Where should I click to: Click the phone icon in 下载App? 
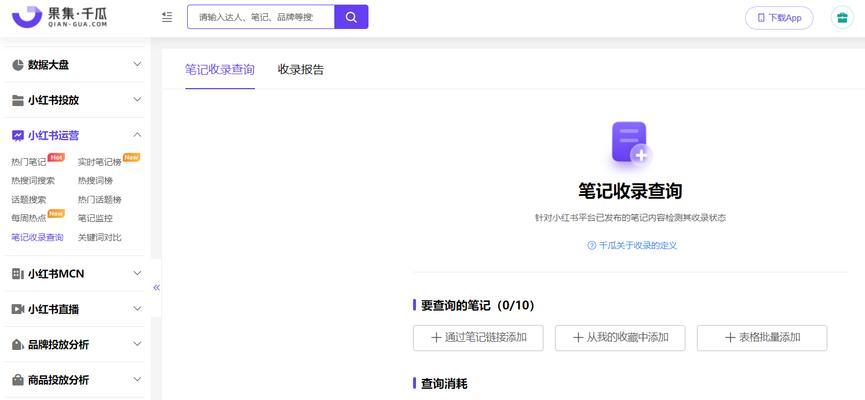[x=761, y=18]
